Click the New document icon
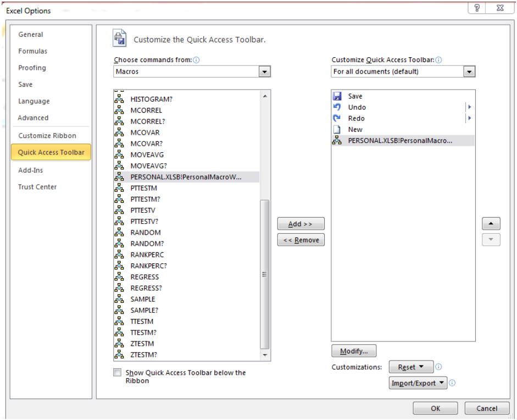Screen dimensions: 517x420 pyautogui.click(x=337, y=129)
